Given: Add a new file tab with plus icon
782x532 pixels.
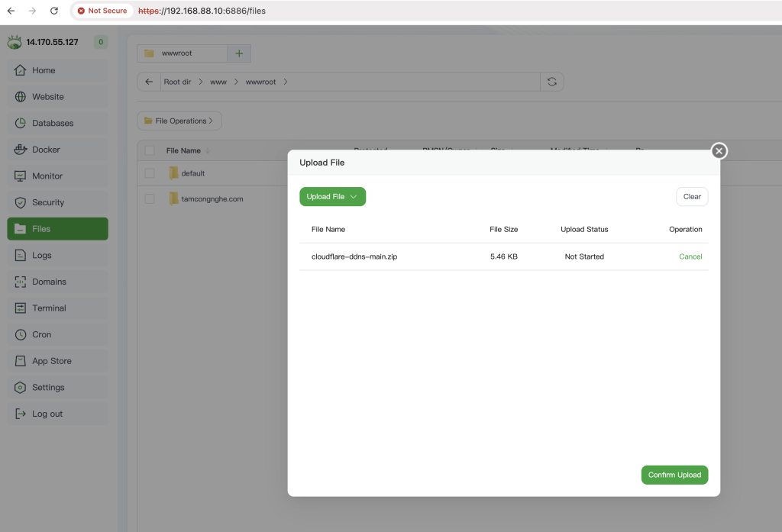Looking at the screenshot, I should [239, 53].
